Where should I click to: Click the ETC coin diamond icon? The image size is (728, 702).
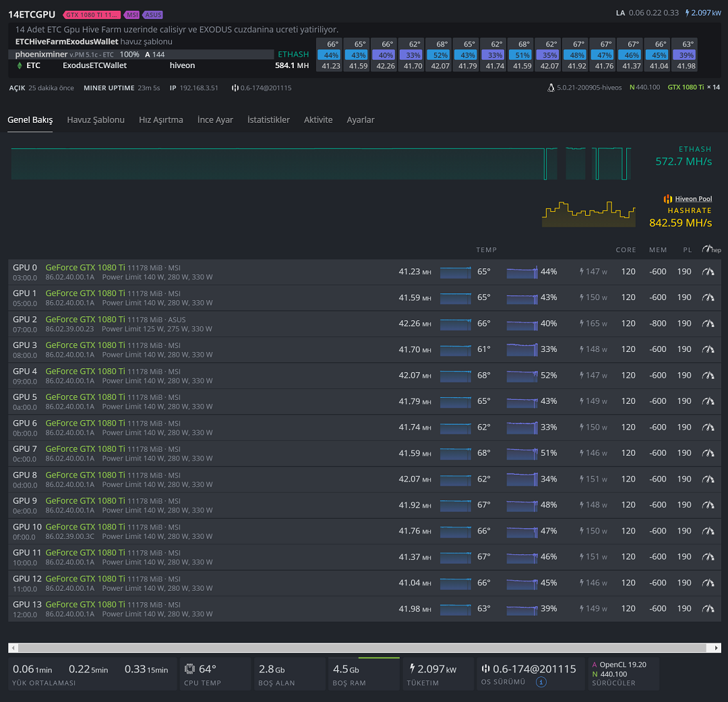click(x=20, y=65)
